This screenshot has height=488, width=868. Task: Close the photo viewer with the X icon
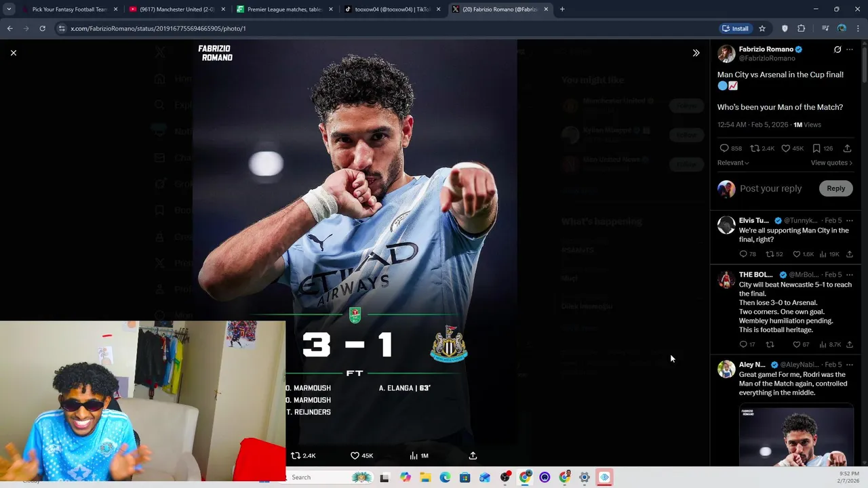click(x=13, y=53)
